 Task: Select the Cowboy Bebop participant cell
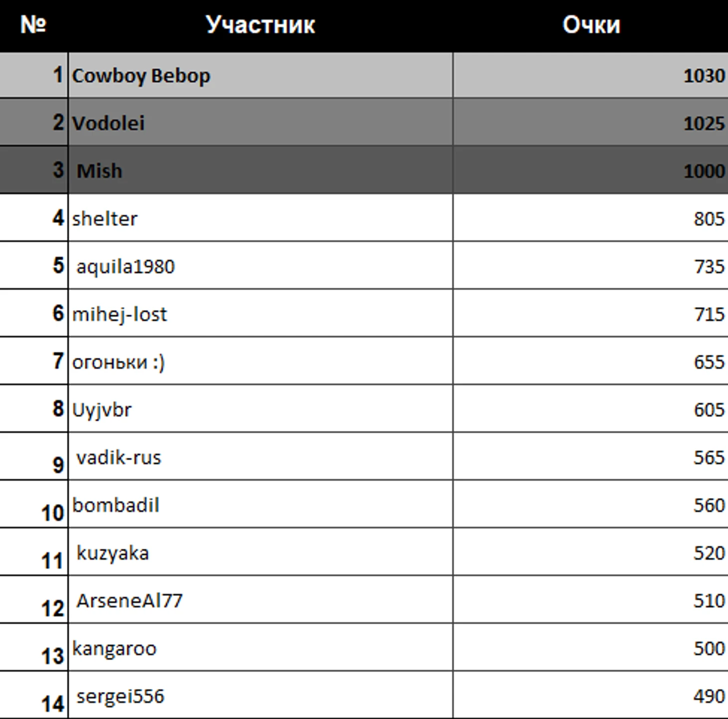pos(260,75)
